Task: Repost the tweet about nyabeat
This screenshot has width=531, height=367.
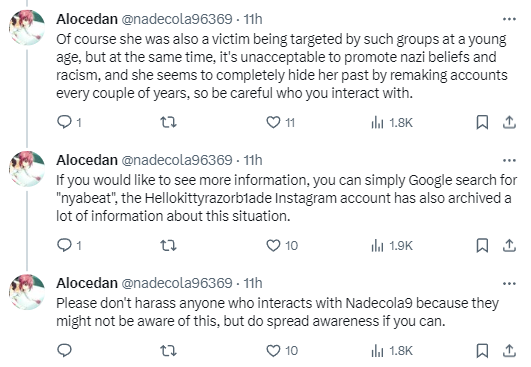Action: coord(168,245)
